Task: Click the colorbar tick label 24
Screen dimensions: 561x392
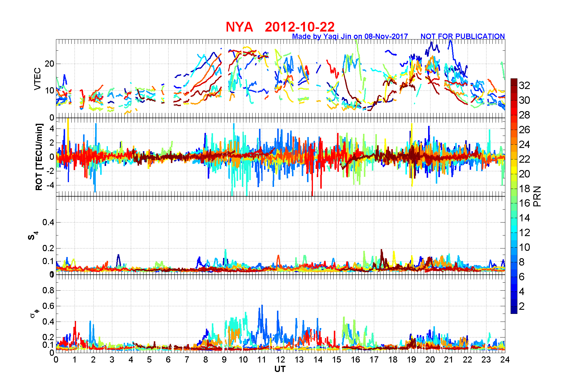Action: click(x=524, y=144)
